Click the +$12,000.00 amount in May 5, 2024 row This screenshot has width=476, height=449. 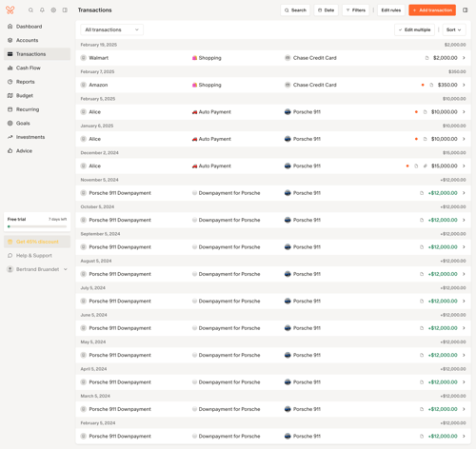click(x=443, y=355)
